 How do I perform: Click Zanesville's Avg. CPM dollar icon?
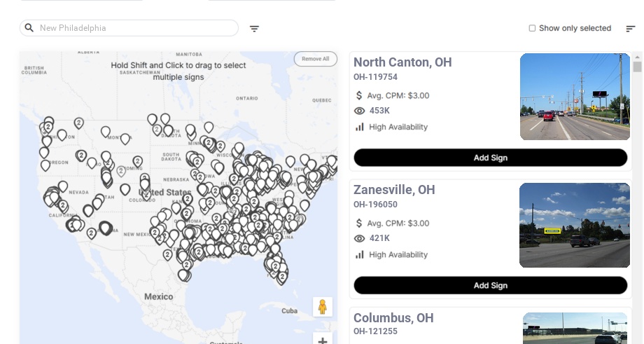point(360,223)
